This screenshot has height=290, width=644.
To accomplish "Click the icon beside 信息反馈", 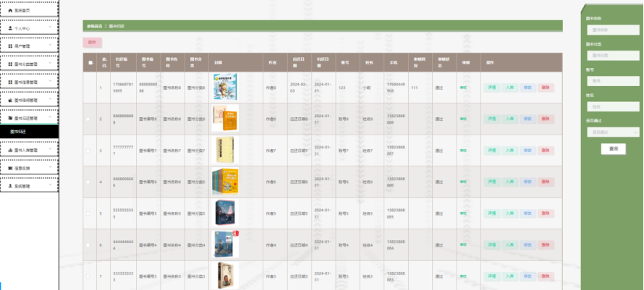I will (10, 168).
